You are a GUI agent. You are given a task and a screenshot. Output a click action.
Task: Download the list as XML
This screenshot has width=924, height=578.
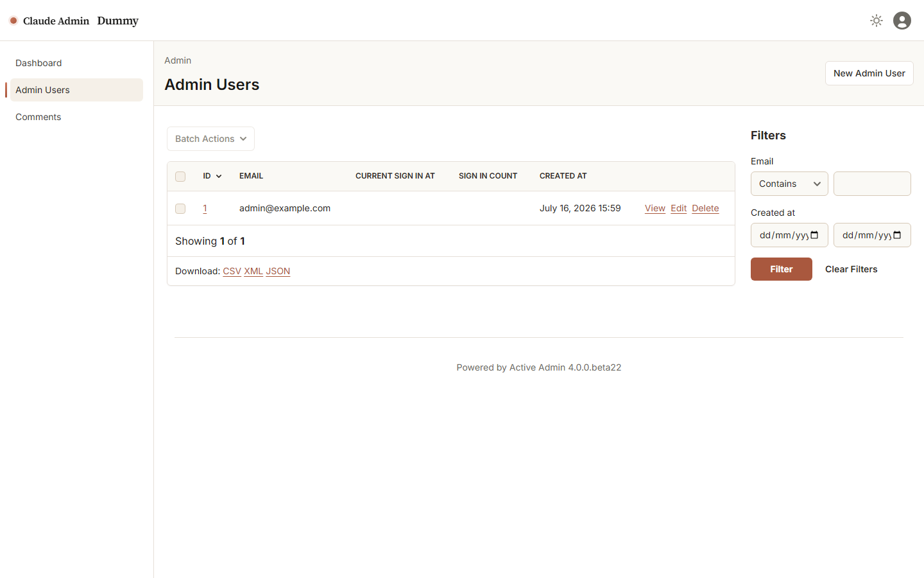pyautogui.click(x=253, y=271)
